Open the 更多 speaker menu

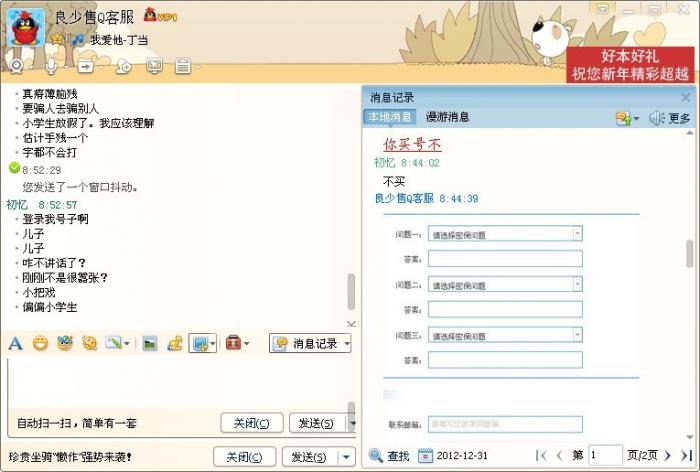coord(669,118)
